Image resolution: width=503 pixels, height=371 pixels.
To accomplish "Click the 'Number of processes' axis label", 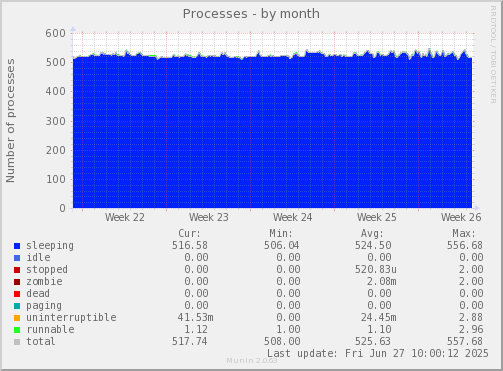I will pos(10,121).
